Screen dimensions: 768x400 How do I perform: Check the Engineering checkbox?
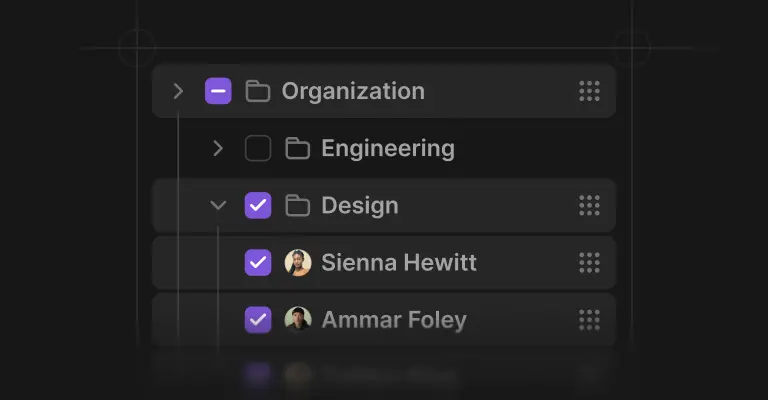pyautogui.click(x=258, y=149)
